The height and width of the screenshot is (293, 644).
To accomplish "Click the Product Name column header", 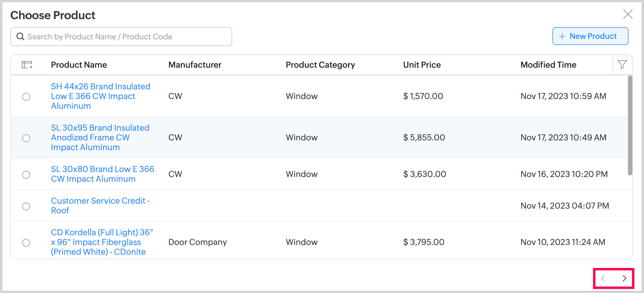I will pyautogui.click(x=79, y=65).
